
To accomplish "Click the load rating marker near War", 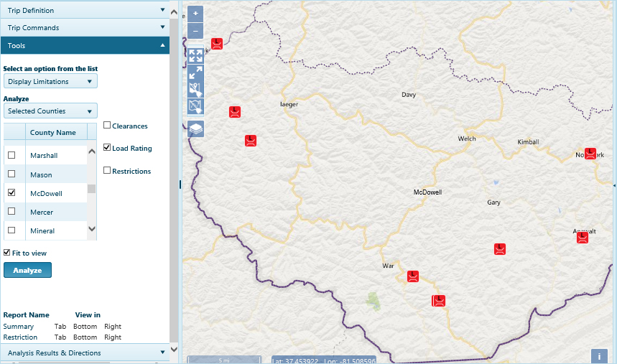I will 413,276.
